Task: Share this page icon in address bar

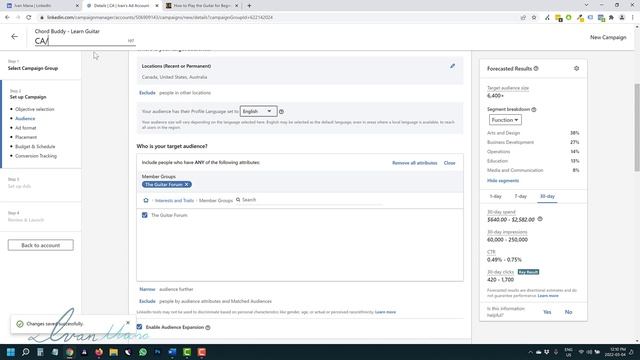Action: (523, 18)
